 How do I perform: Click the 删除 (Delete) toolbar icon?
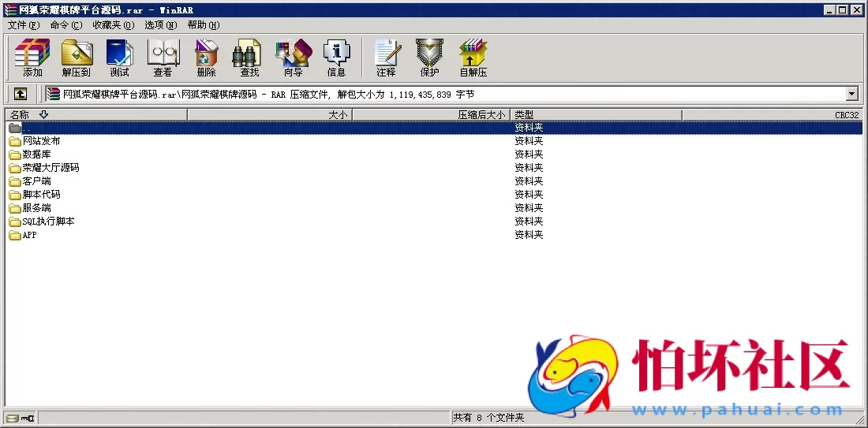(x=207, y=57)
